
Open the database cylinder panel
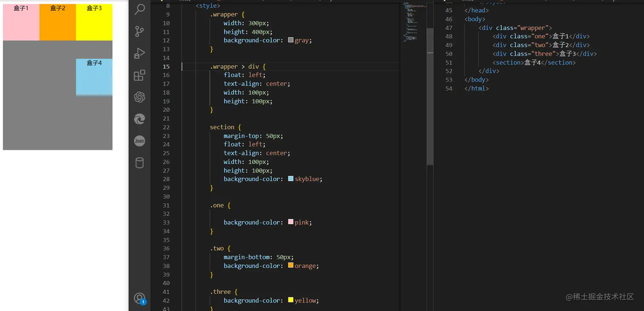[139, 163]
